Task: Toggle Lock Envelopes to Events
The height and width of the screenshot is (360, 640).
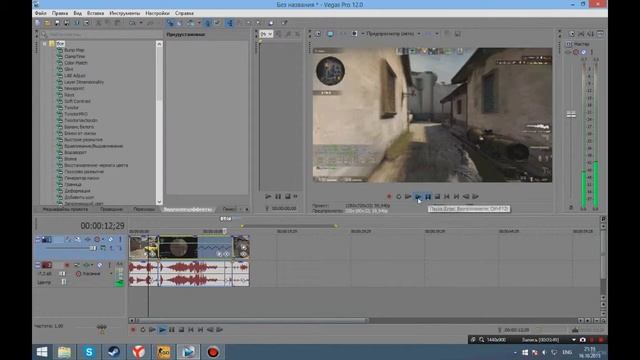Action: click(x=208, y=23)
